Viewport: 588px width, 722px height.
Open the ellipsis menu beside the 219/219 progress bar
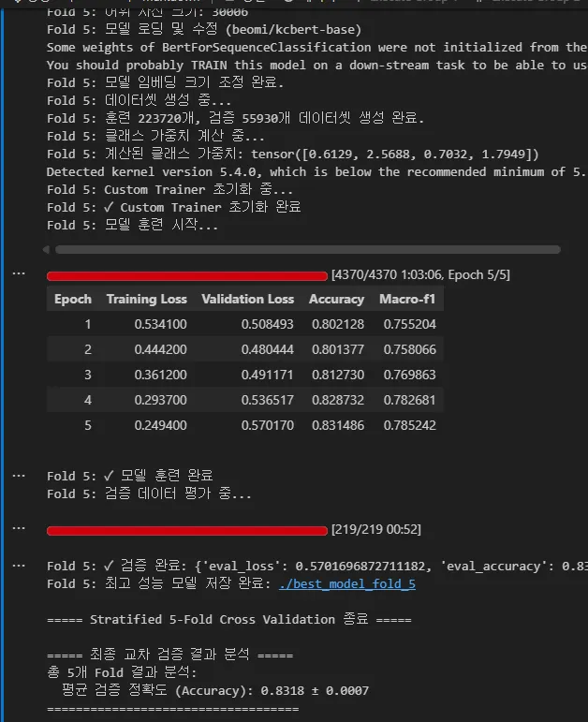(x=19, y=528)
